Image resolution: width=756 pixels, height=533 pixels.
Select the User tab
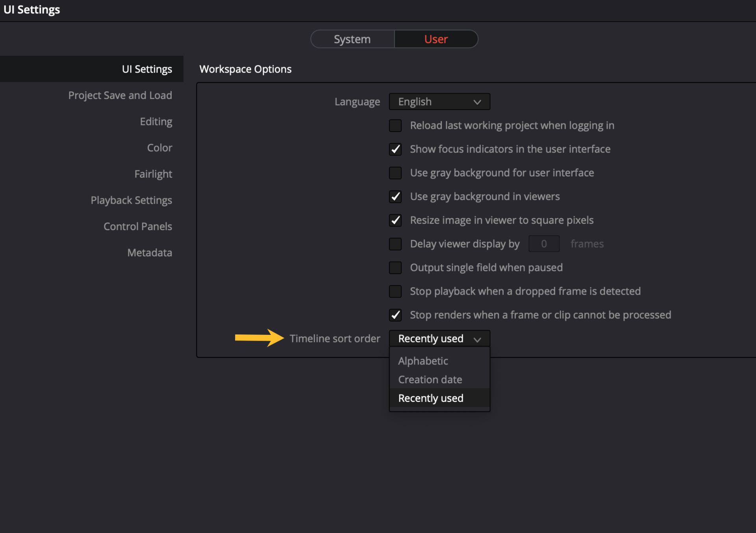point(436,39)
